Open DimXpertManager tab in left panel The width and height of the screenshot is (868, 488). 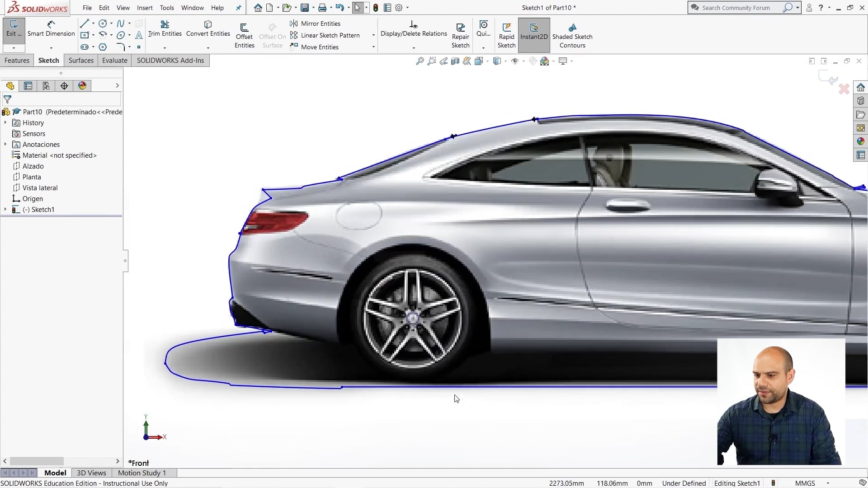[64, 86]
